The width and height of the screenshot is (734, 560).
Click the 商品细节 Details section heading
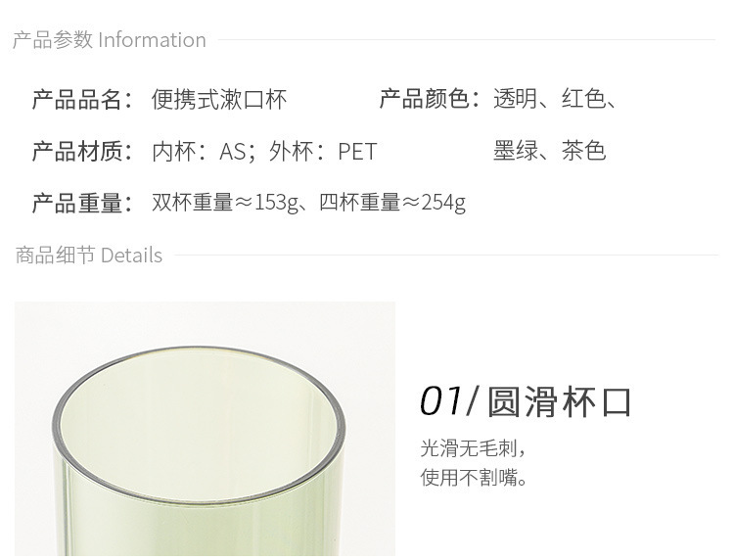pos(89,256)
